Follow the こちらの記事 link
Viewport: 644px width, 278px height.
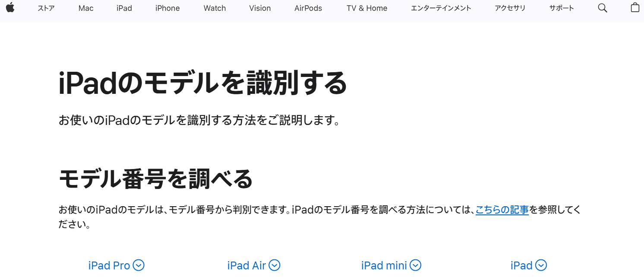pos(502,210)
